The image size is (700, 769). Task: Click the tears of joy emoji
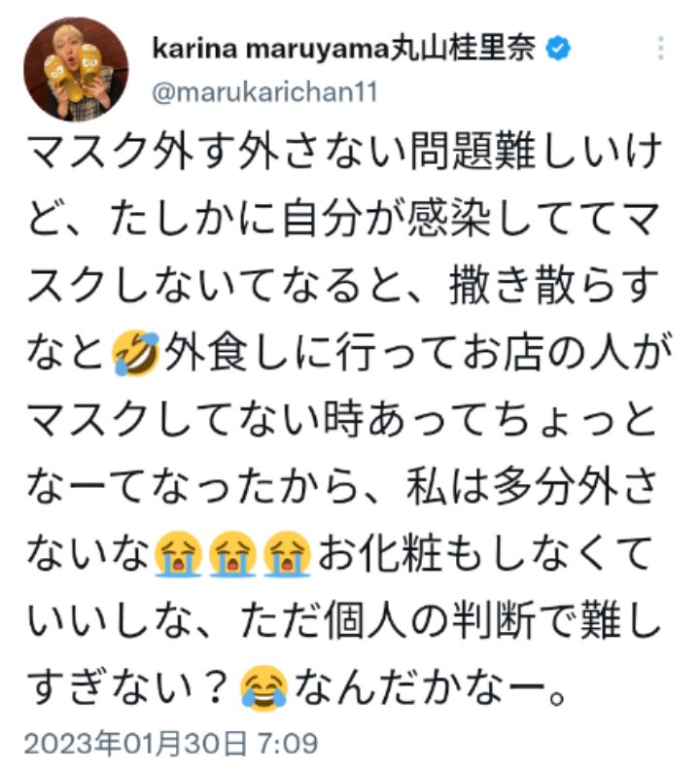pyautogui.click(x=263, y=687)
